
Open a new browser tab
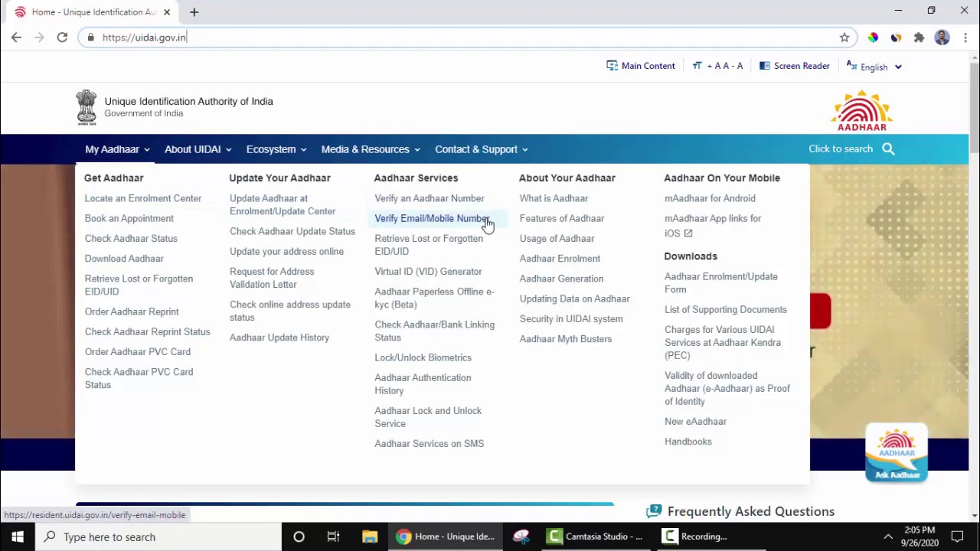click(194, 11)
